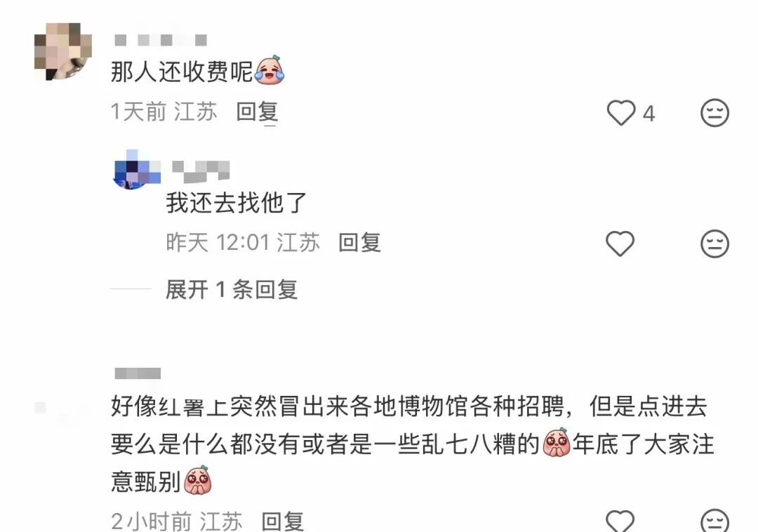Click the like count 4 on the first comment

[649, 114]
